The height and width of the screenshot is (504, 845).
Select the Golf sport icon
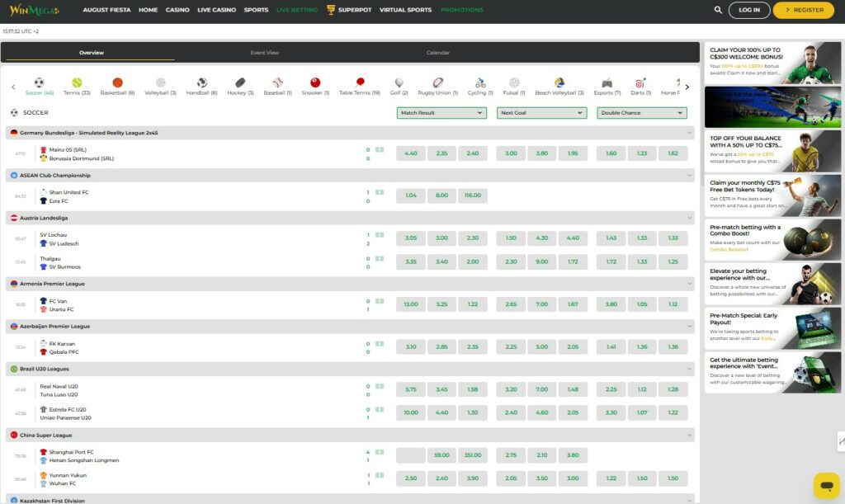tap(399, 82)
